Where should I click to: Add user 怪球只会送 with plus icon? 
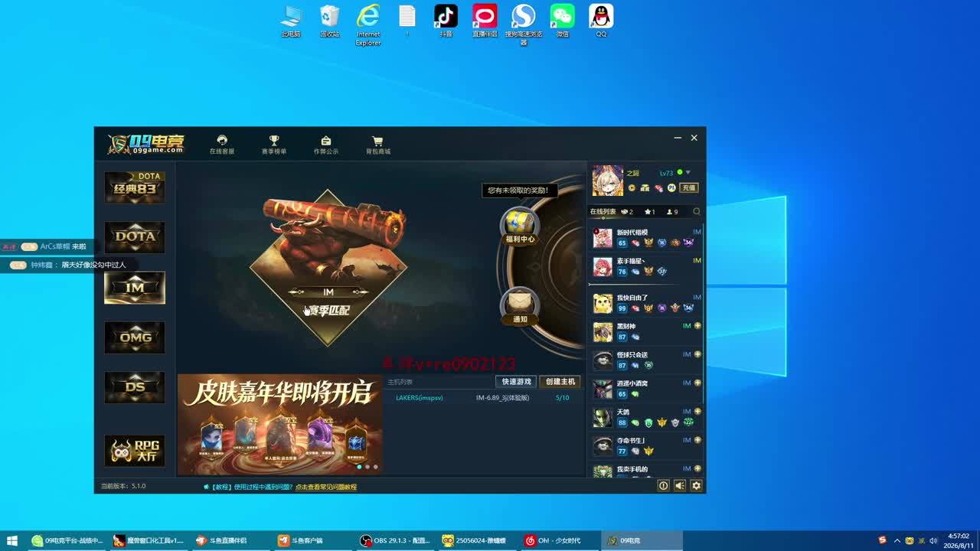[x=697, y=354]
